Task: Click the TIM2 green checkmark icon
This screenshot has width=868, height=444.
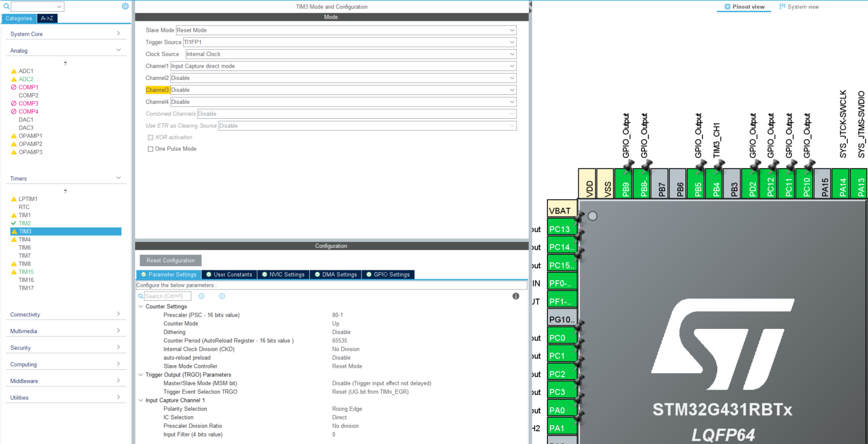Action: pos(14,223)
